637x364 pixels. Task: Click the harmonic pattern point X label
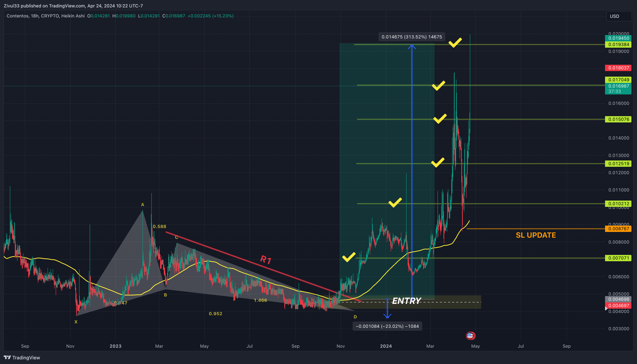[x=76, y=322]
